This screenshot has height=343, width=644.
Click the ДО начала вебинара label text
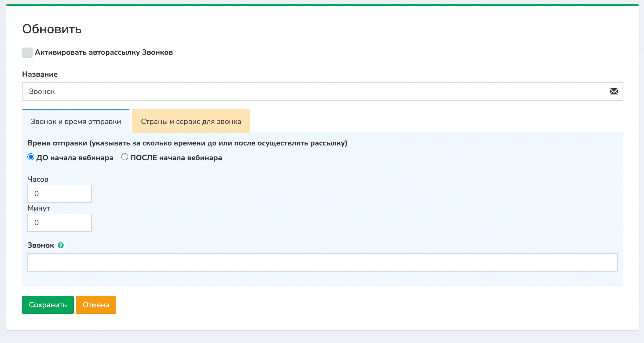75,158
